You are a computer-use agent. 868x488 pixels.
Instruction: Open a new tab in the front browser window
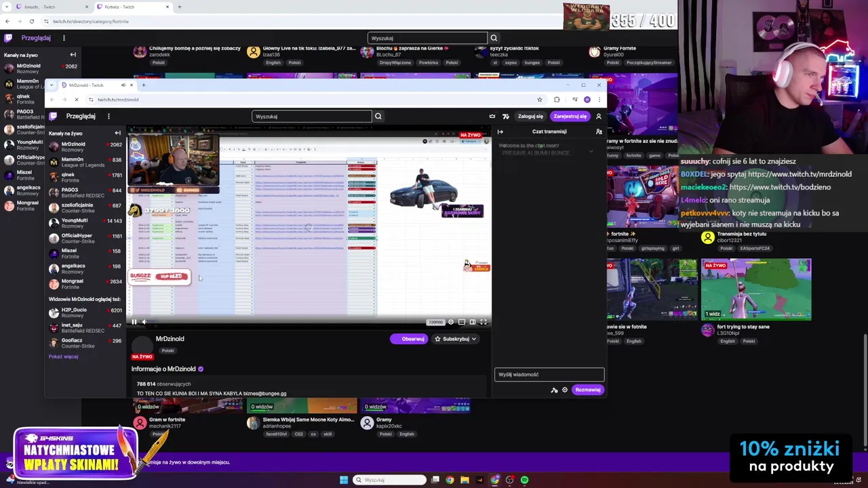pyautogui.click(x=143, y=85)
